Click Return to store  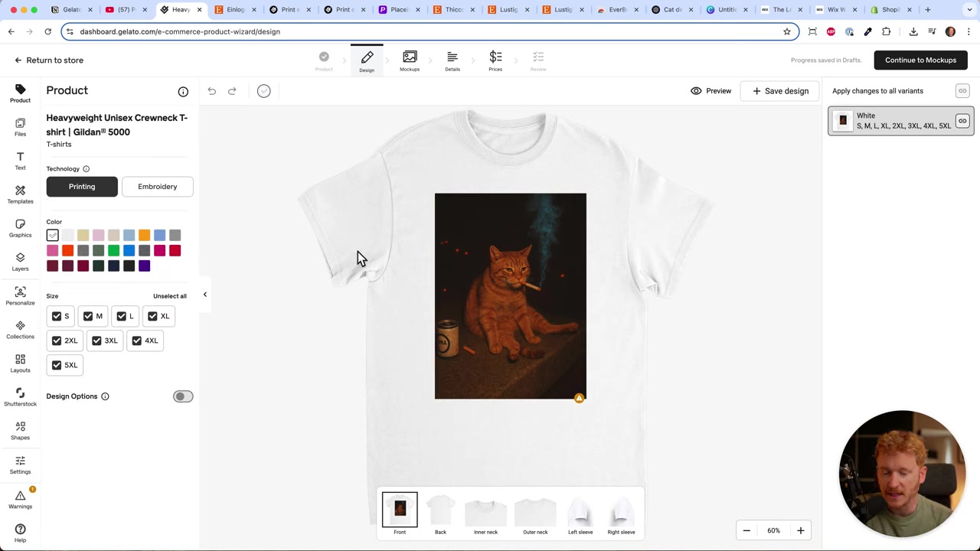point(49,60)
